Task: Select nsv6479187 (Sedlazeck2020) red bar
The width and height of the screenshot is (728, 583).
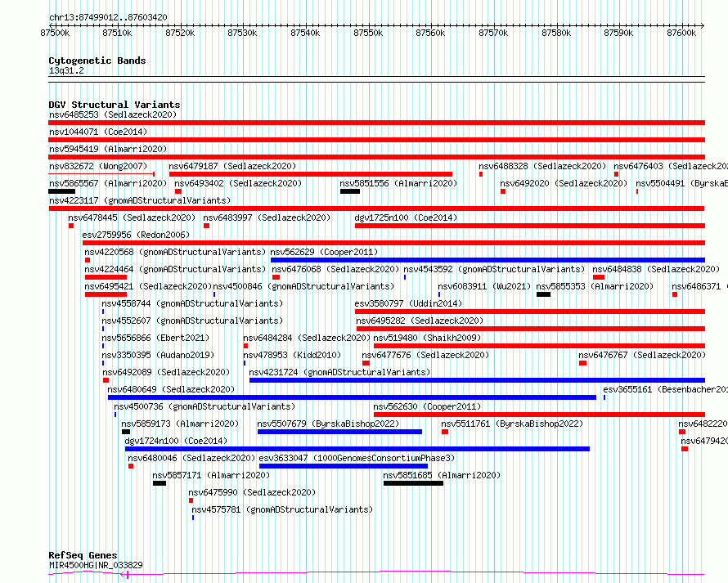Action: pos(311,174)
